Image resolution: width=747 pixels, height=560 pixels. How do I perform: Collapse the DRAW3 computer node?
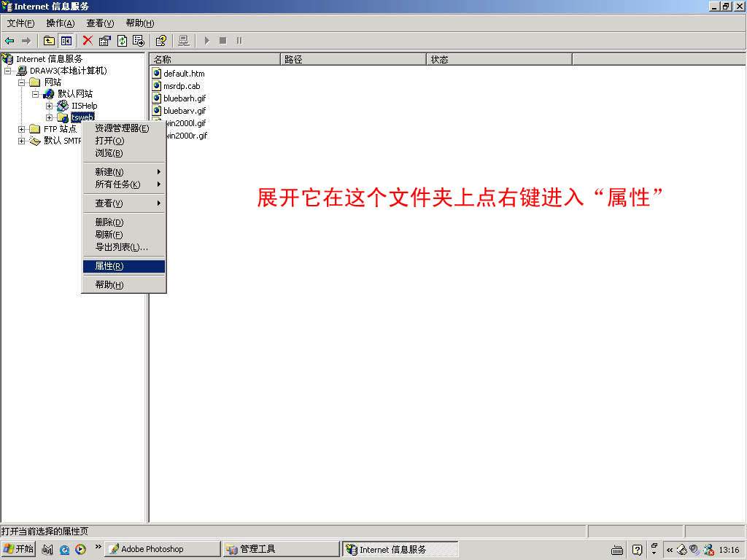7,71
